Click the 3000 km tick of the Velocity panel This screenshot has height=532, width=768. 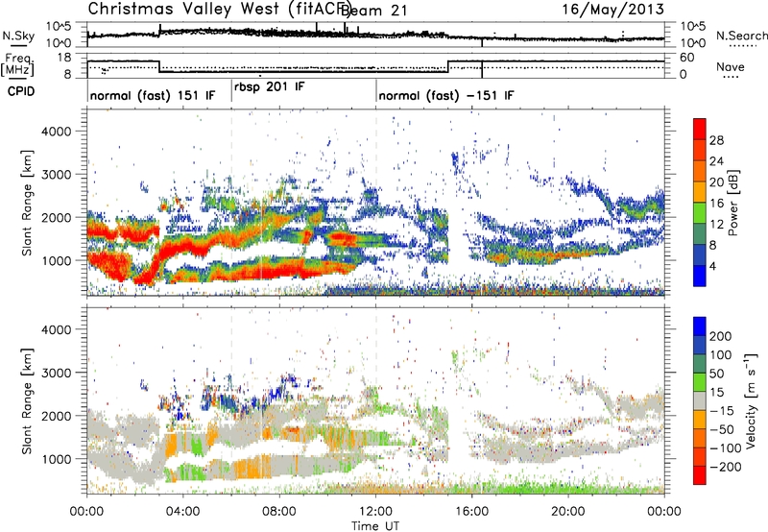[56, 373]
